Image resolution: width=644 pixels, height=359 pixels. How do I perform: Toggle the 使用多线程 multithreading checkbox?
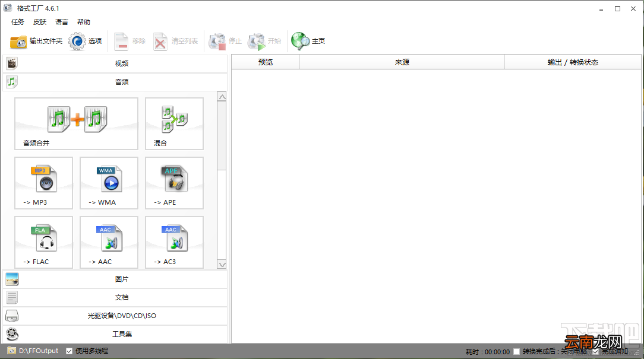point(69,351)
